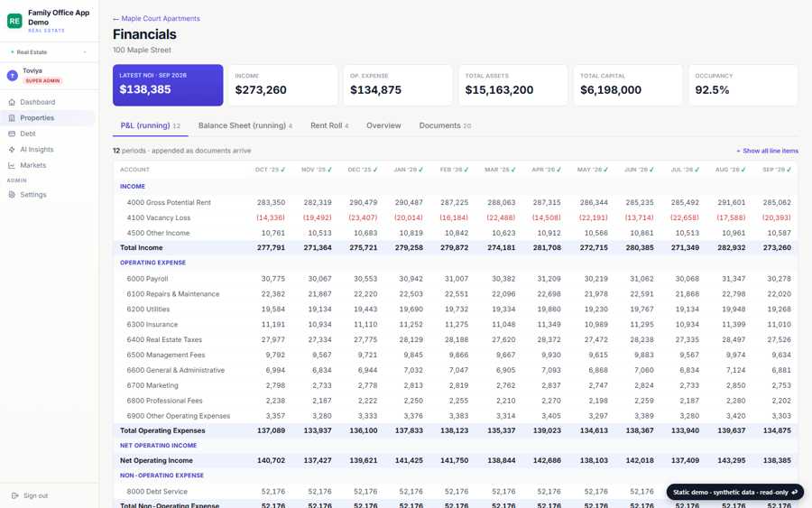Viewport: 812px width, 508px height.
Task: Select the Op. Expense $134,875 card
Action: click(398, 86)
